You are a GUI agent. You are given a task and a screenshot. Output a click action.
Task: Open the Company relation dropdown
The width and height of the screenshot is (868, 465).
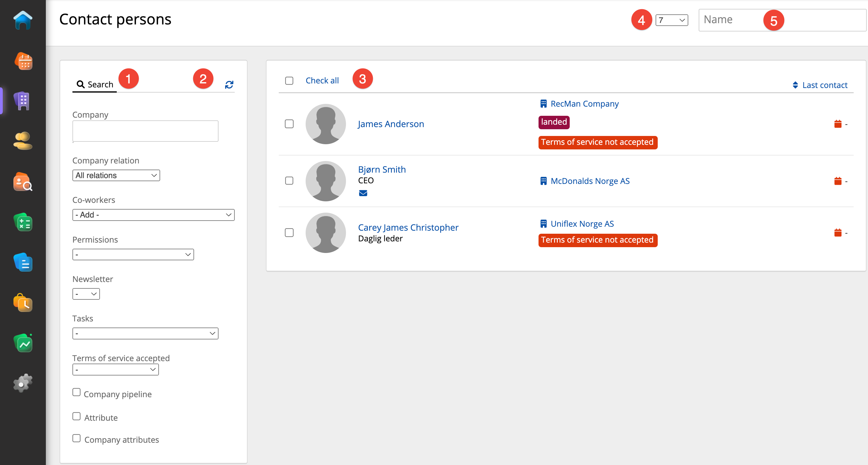pyautogui.click(x=116, y=175)
